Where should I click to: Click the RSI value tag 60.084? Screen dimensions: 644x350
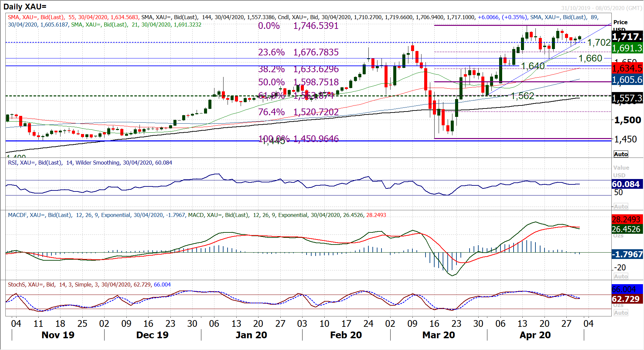627,184
